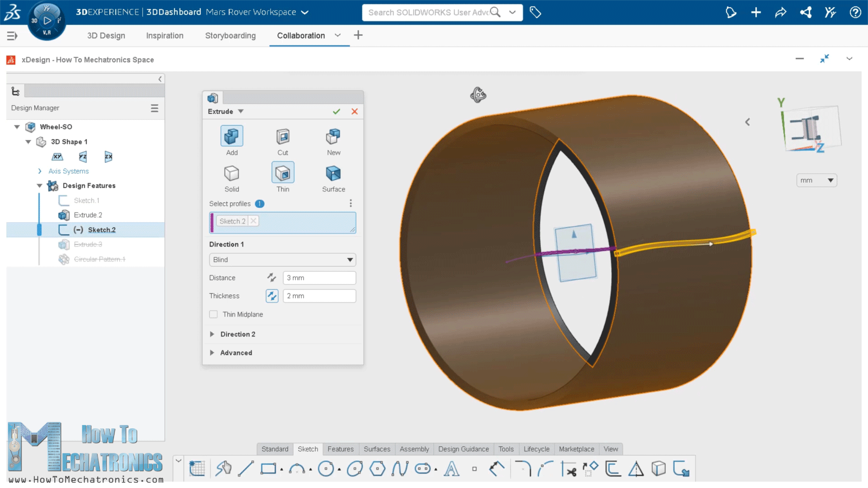The image size is (868, 488).
Task: Choose the Cut extrude type icon
Action: pyautogui.click(x=283, y=137)
